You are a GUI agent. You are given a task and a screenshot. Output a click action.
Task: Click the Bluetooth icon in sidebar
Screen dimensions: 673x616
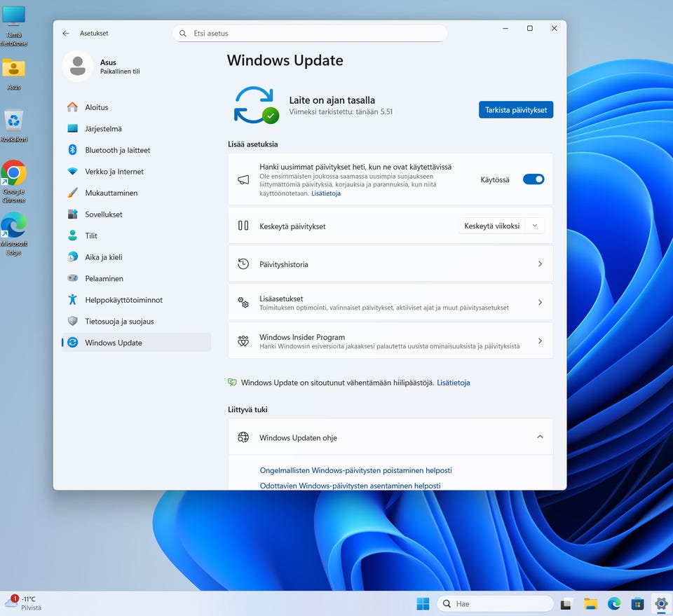click(72, 150)
